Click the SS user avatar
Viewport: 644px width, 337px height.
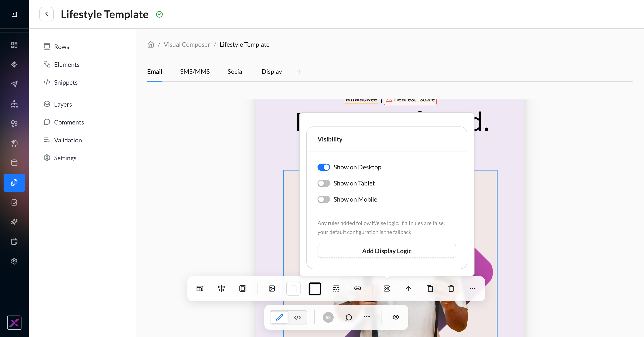pos(328,317)
